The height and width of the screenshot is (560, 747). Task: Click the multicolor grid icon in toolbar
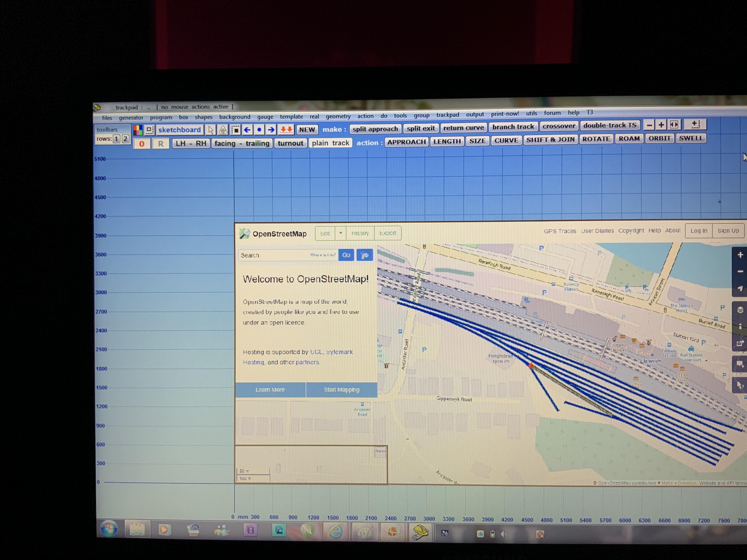tap(138, 130)
